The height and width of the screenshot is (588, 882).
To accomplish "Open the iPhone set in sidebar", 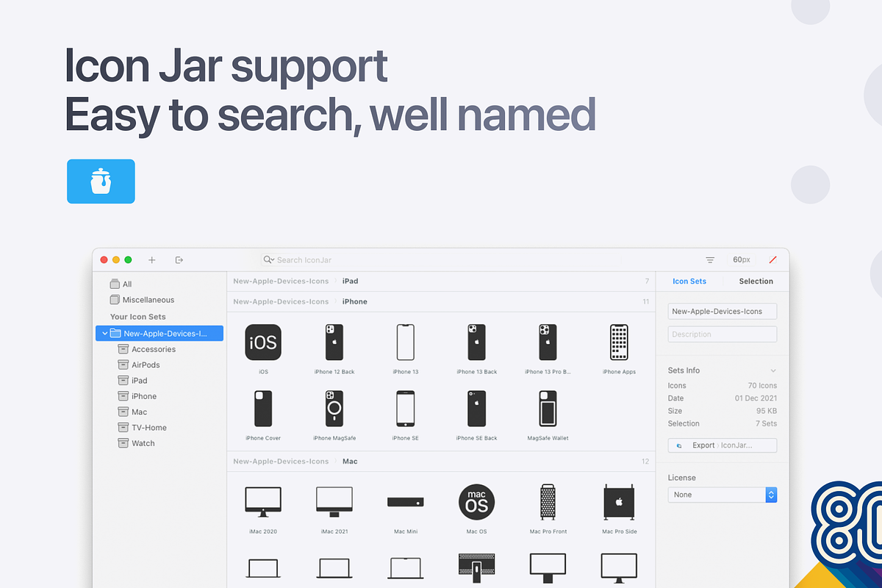I will 137,396.
